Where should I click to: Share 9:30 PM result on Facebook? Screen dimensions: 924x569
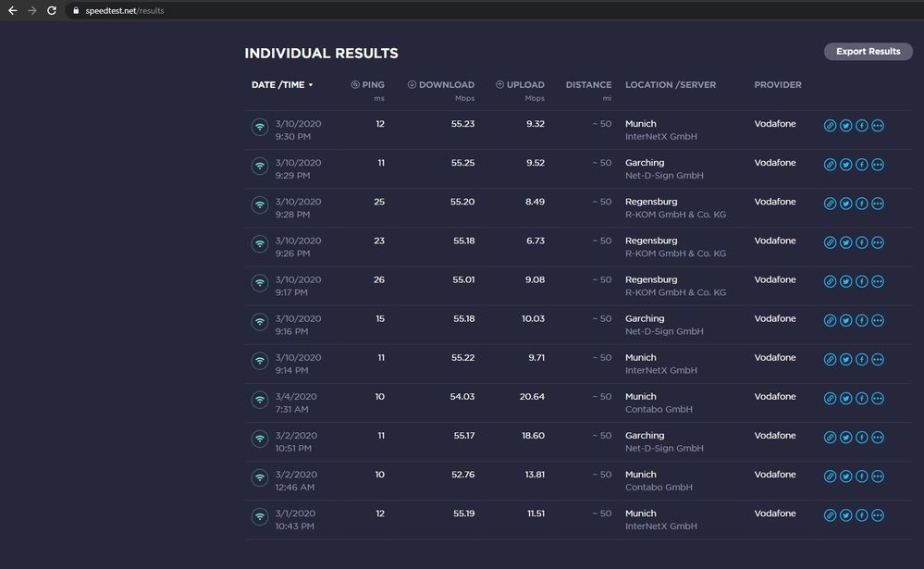[x=861, y=126]
